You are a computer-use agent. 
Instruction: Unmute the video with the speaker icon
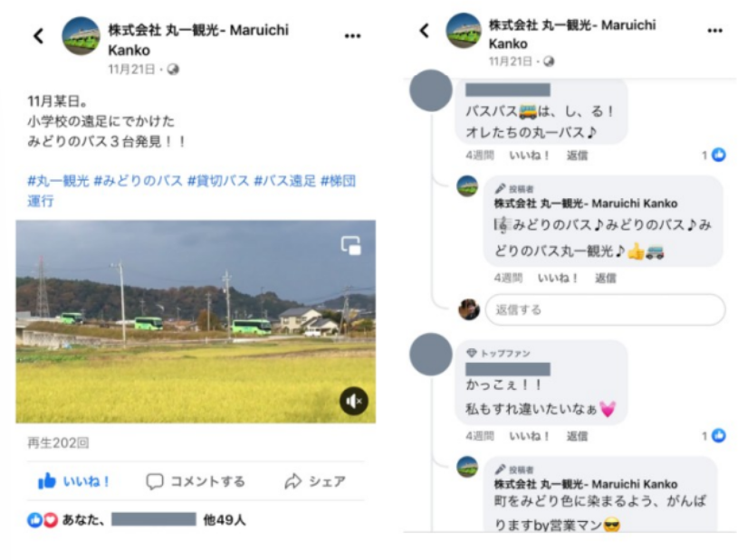click(x=353, y=402)
